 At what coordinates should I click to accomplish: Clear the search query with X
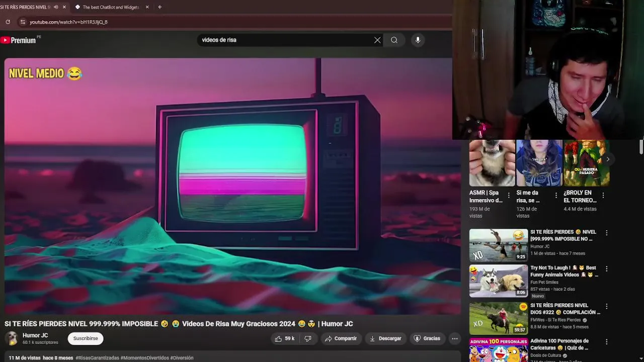click(x=377, y=40)
